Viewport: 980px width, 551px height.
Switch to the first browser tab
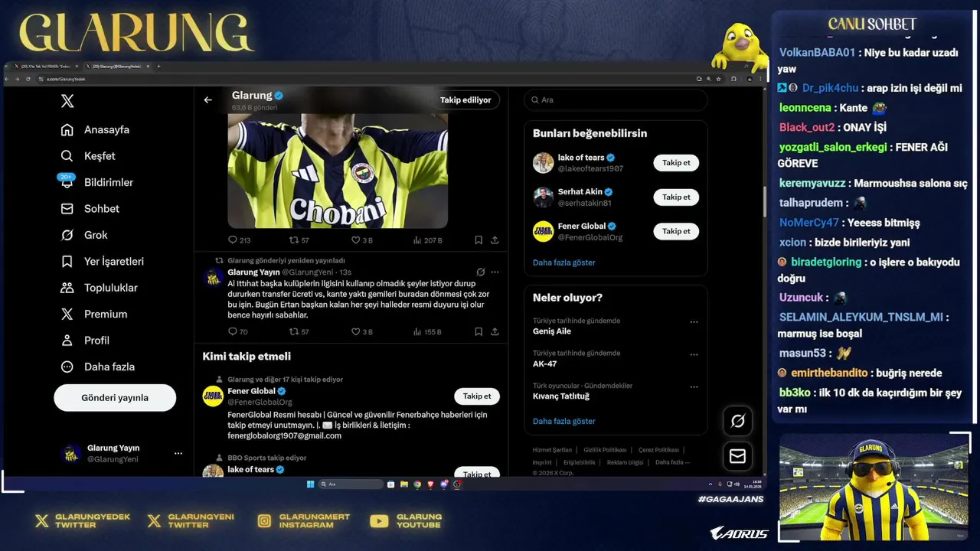46,67
